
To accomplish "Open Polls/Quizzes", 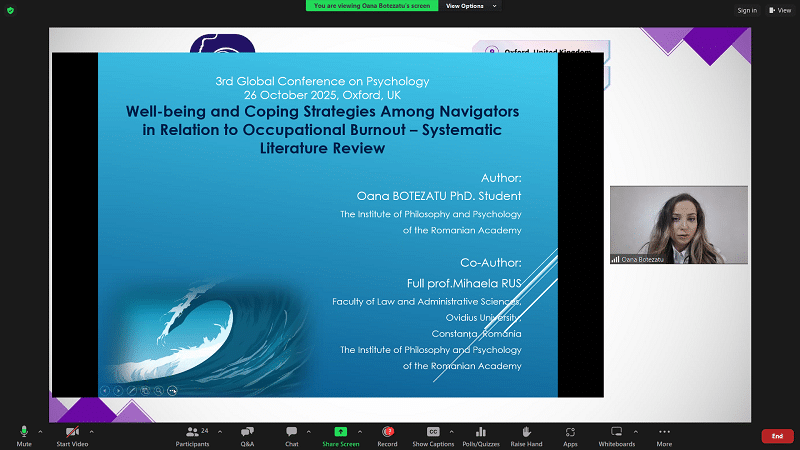I will point(481,435).
